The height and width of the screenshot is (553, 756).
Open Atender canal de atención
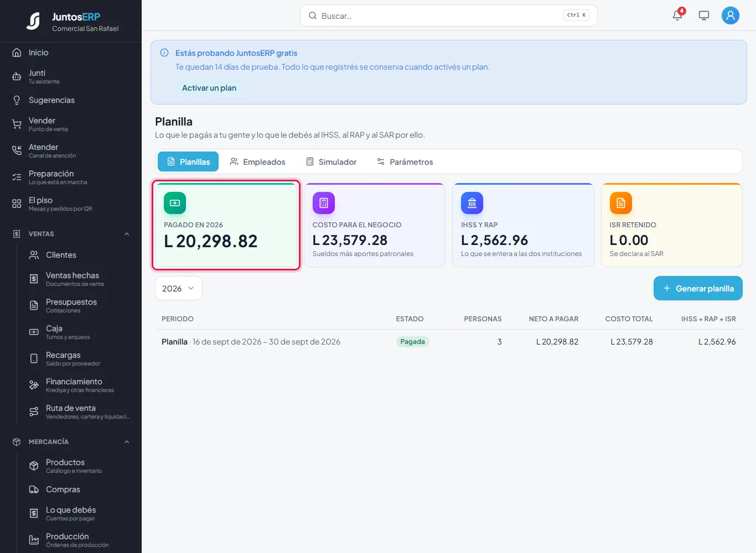pyautogui.click(x=71, y=150)
